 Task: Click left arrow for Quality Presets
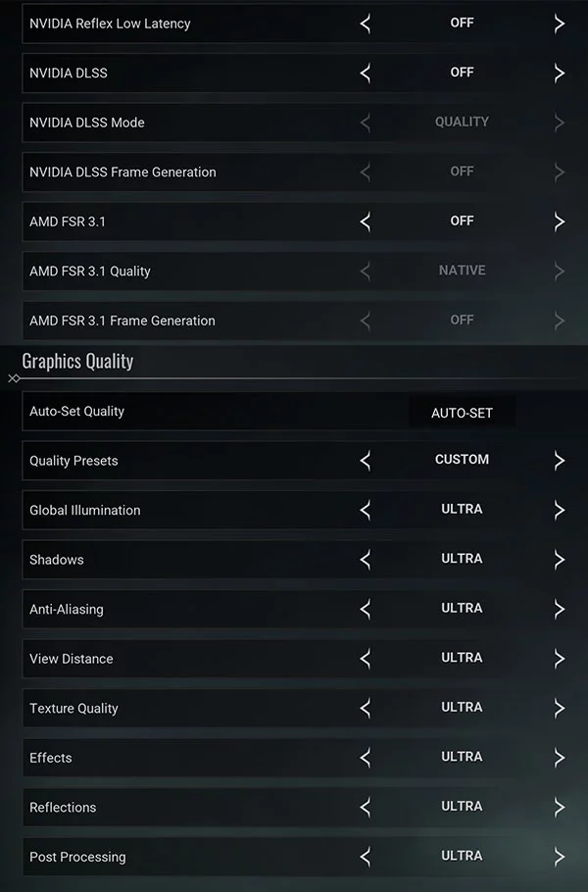pos(366,460)
